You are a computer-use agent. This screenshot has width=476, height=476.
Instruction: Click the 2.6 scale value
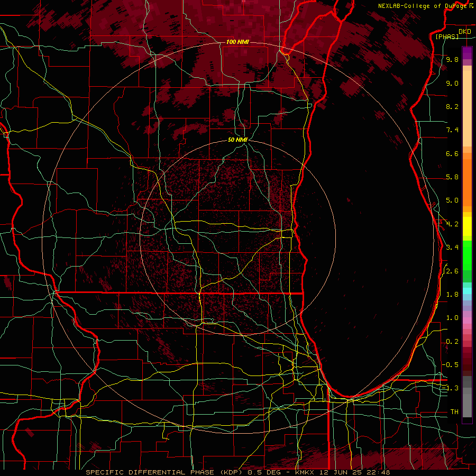coord(452,271)
